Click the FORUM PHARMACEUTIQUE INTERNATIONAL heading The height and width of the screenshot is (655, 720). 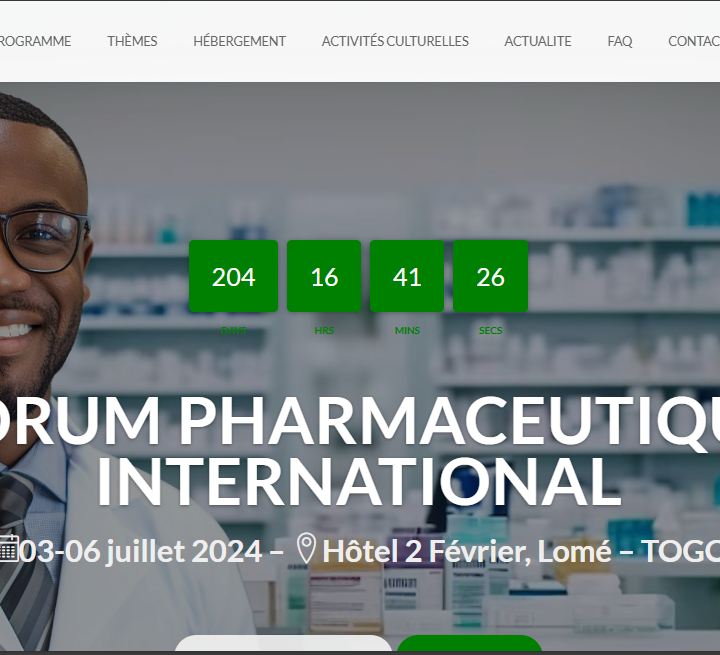tap(360, 451)
